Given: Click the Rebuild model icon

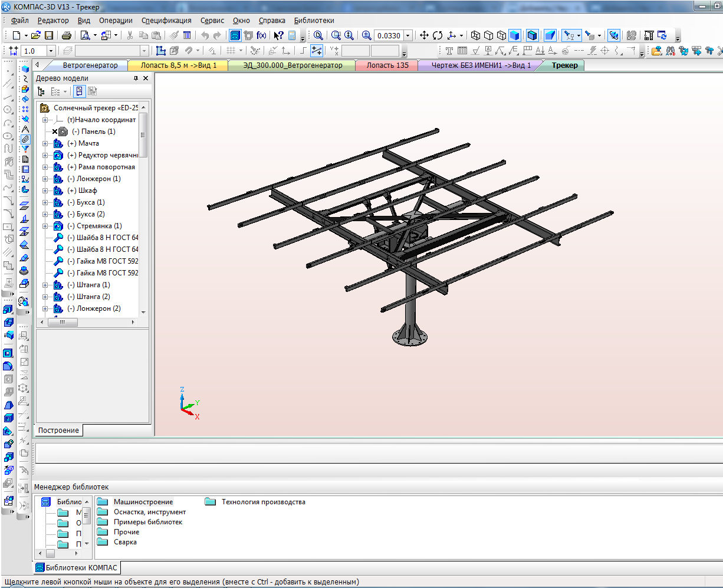Looking at the screenshot, I should point(662,35).
